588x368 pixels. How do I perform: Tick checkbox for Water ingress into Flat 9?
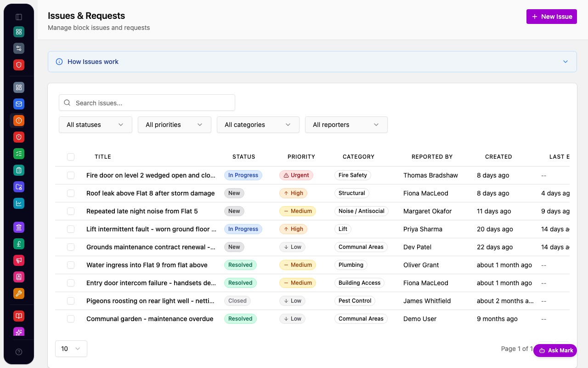coord(71,265)
